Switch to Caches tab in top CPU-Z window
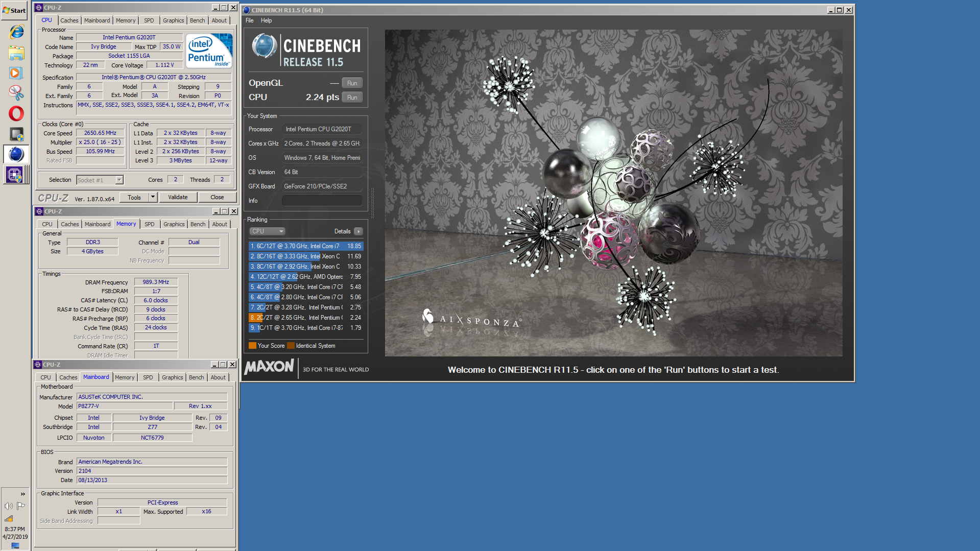 [69, 20]
